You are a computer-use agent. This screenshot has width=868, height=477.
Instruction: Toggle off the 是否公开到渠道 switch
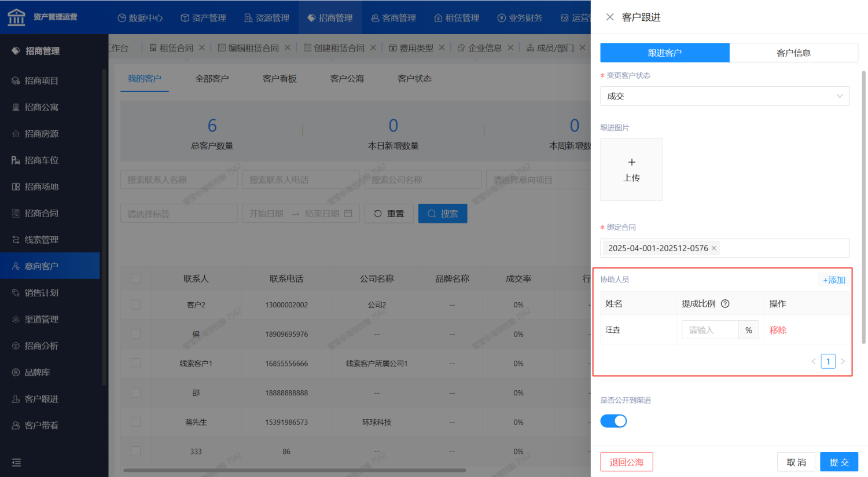pyautogui.click(x=613, y=421)
